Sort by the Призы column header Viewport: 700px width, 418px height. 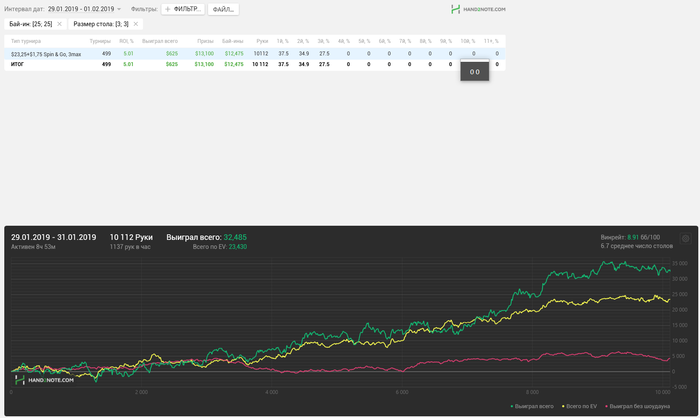point(205,41)
